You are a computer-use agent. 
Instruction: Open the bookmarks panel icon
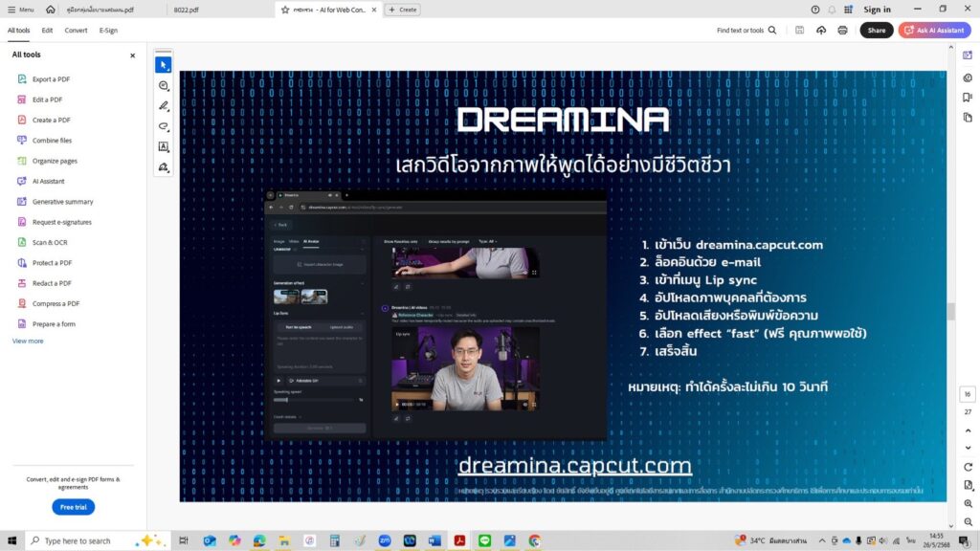(968, 98)
